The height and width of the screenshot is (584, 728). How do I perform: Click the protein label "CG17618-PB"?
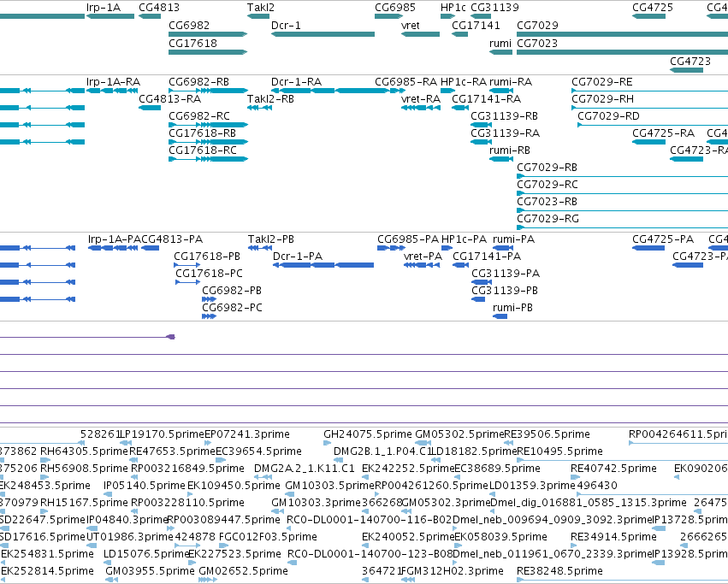(207, 257)
